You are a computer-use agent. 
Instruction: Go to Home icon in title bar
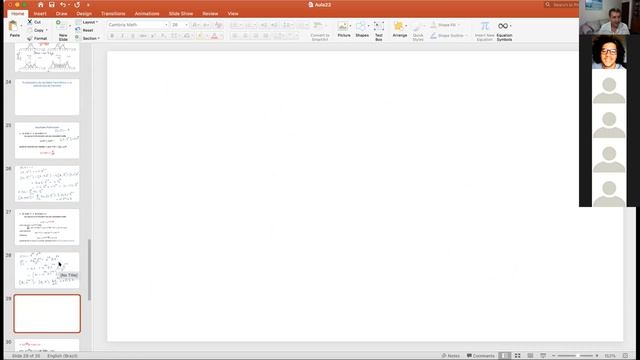tap(40, 5)
